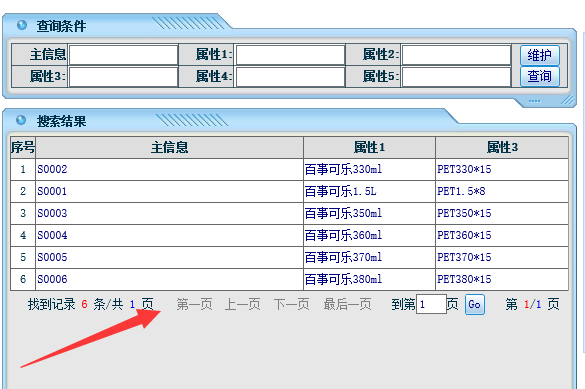Focus the 属性4 input field

point(290,77)
